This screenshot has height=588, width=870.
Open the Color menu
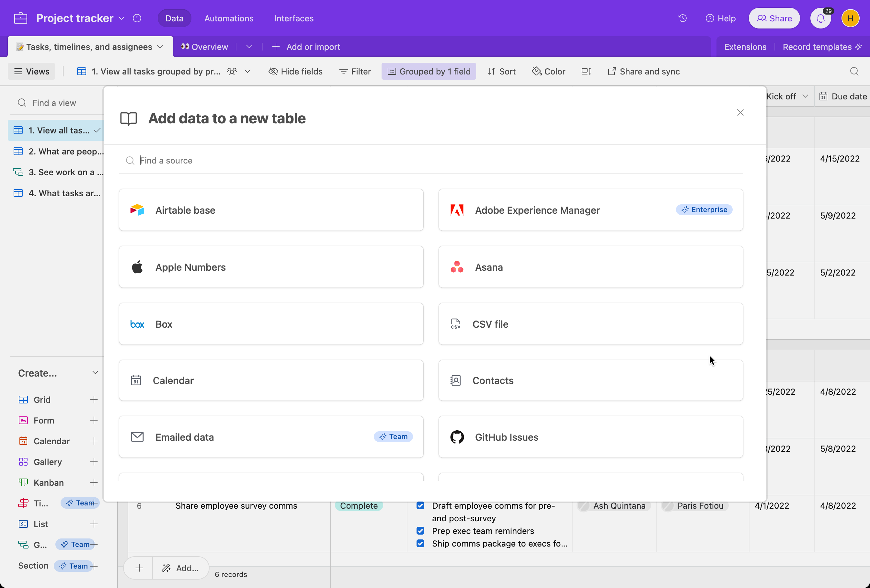click(548, 71)
